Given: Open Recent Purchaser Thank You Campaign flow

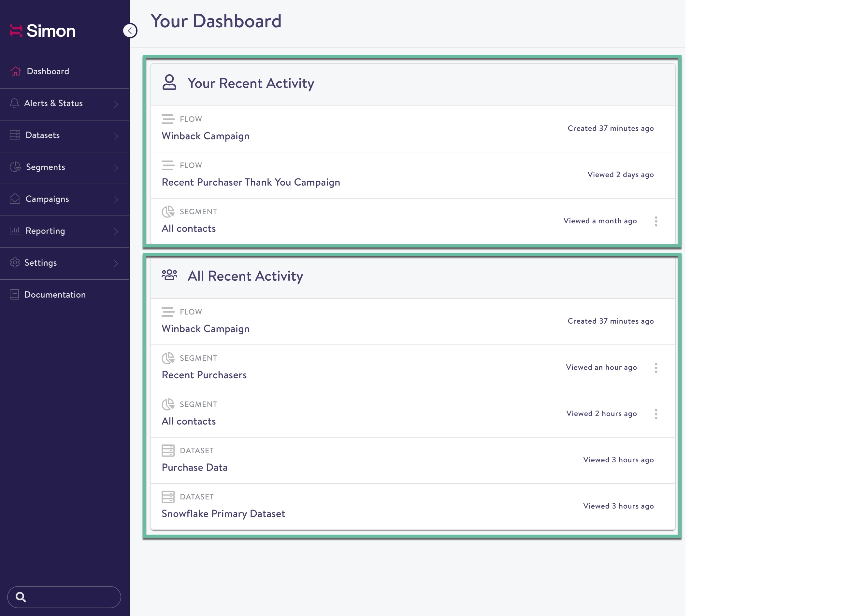Looking at the screenshot, I should (251, 182).
